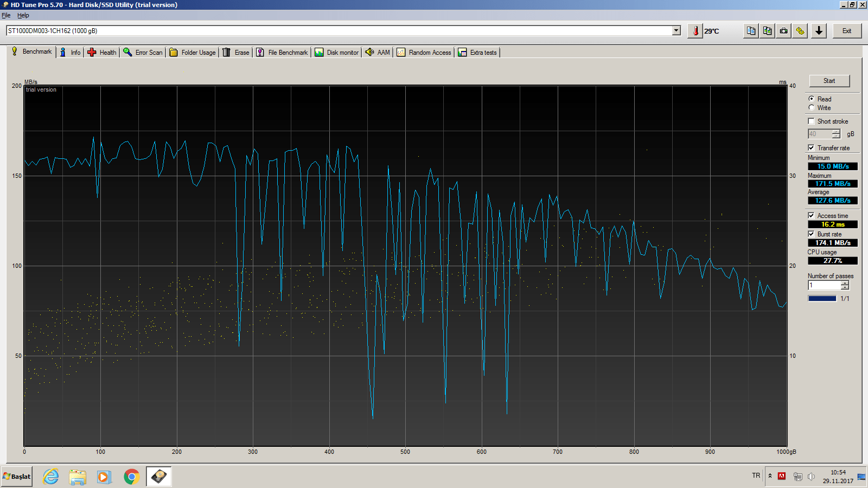868x488 pixels.
Task: Open the network tray icon
Action: pos(797,477)
